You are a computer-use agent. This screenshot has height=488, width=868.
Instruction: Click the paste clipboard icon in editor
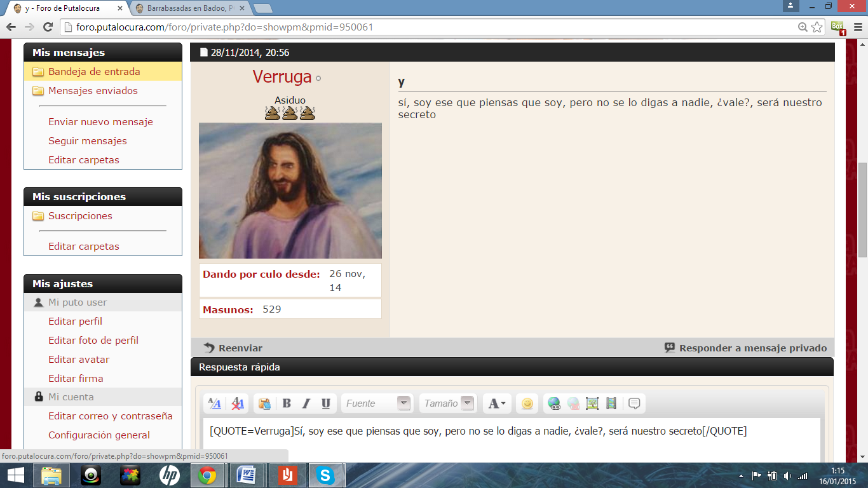(264, 403)
